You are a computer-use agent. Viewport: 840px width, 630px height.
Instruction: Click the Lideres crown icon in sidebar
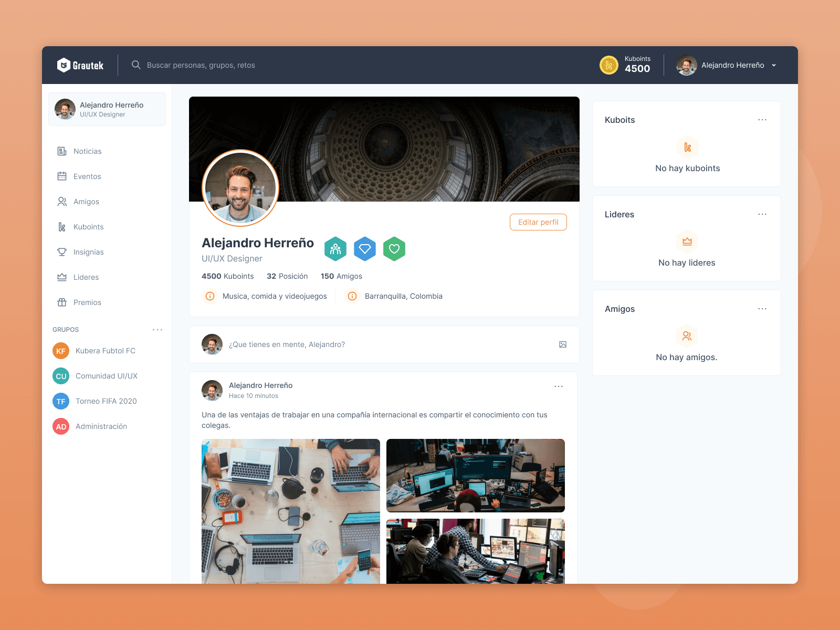62,277
